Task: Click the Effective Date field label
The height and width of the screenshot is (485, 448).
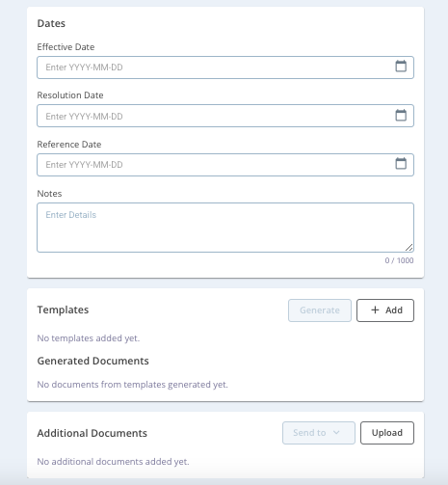Action: pyautogui.click(x=66, y=47)
